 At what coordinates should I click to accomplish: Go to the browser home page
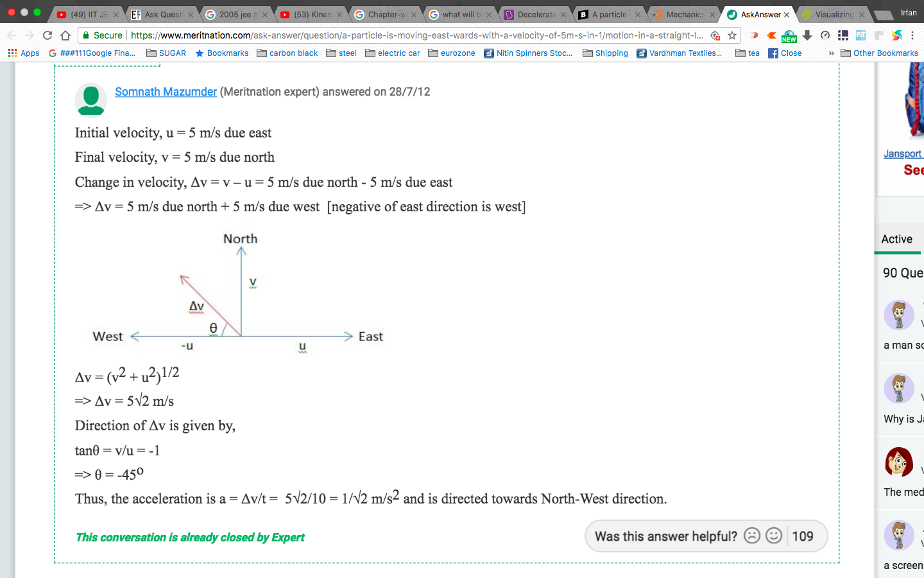(x=65, y=35)
